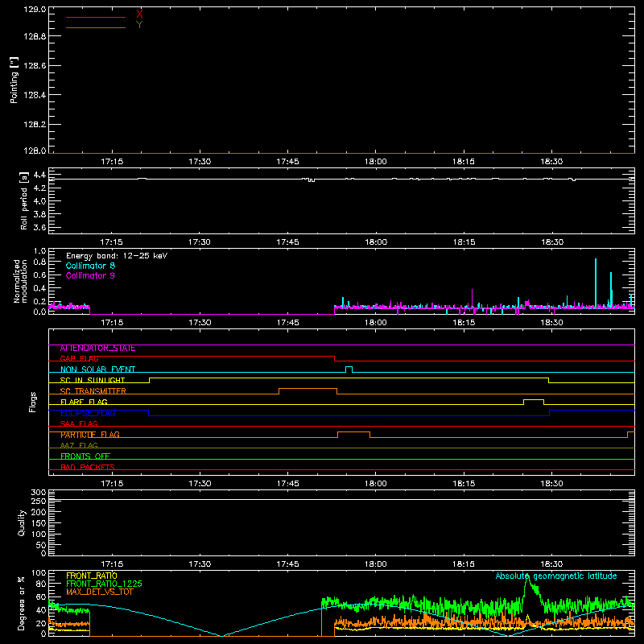Click the yellow FRONT_RATIO legend entry
This screenshot has height=644, width=644.
[x=92, y=576]
